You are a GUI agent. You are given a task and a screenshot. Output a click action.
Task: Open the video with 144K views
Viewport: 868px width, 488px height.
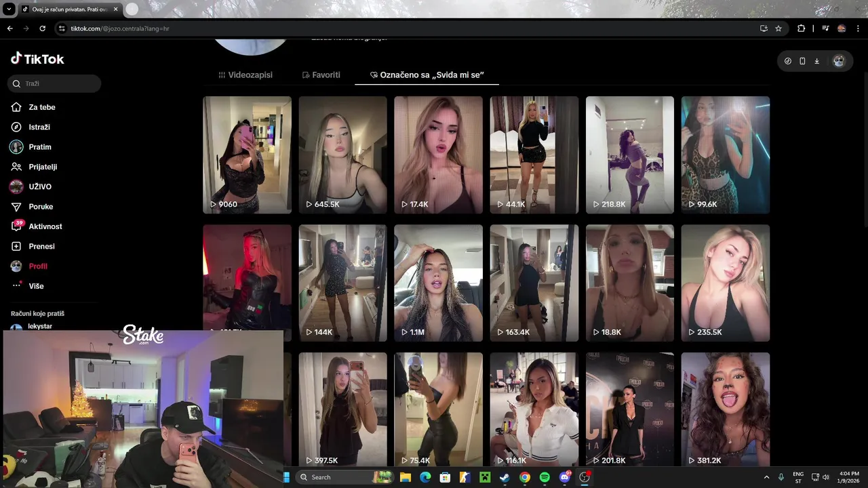click(x=342, y=283)
